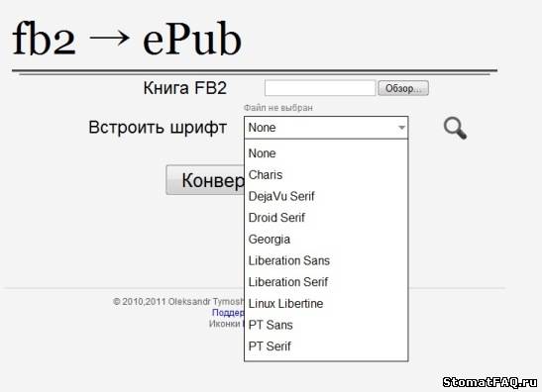Image resolution: width=542 pixels, height=392 pixels.
Task: Choose DejaVu Serif font option
Action: [x=326, y=196]
